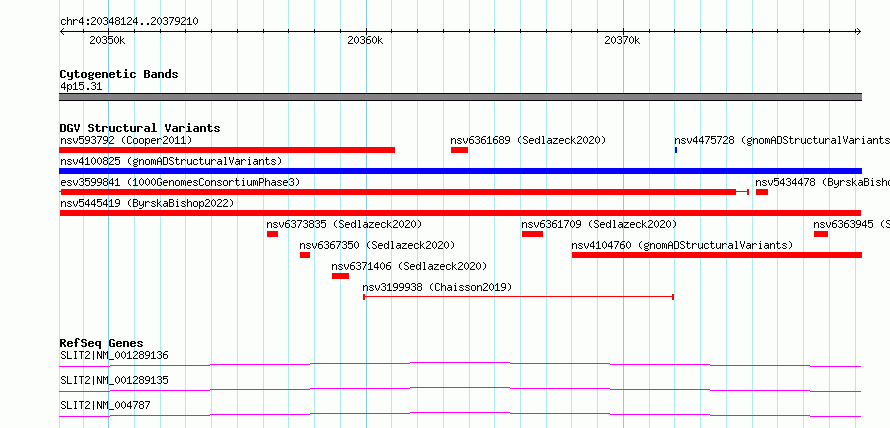Image resolution: width=890 pixels, height=428 pixels.
Task: Click the red bar under nsv6363945
Action: (821, 234)
